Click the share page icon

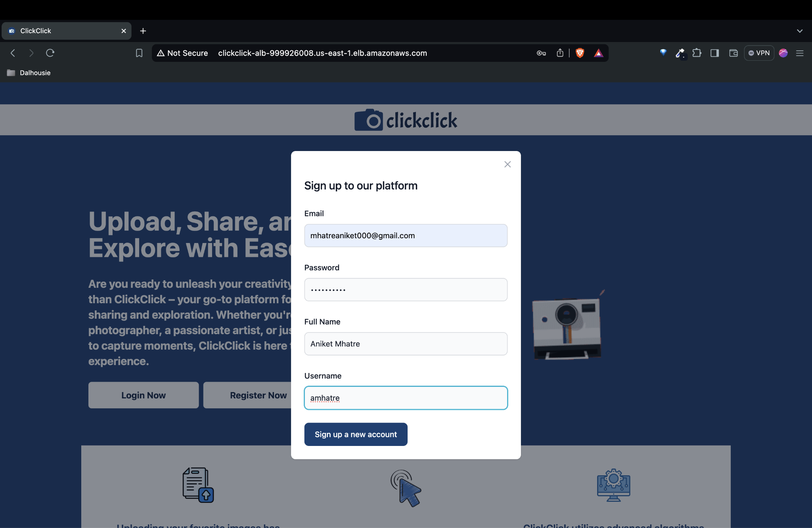coord(560,53)
